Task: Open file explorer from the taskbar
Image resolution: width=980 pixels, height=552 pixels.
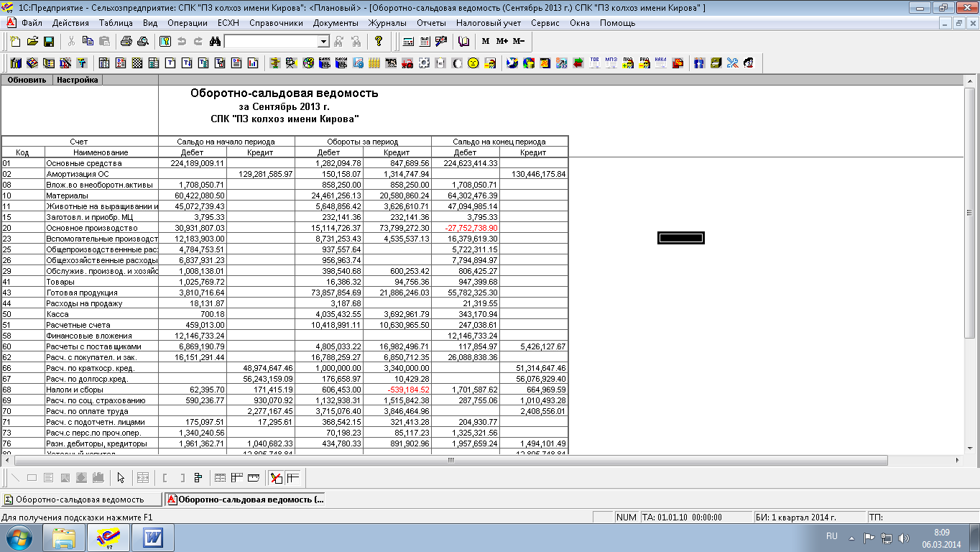Action: (x=64, y=537)
